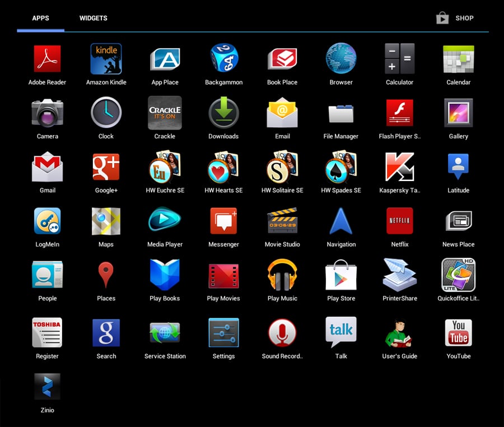The width and height of the screenshot is (504, 427).
Task: Launch Google Search app
Action: [x=106, y=333]
